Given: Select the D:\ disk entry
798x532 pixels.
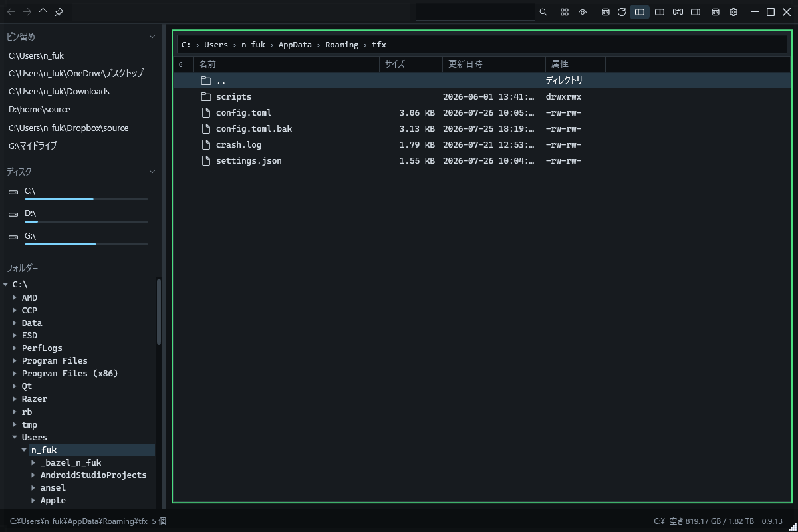Looking at the screenshot, I should click(80, 215).
